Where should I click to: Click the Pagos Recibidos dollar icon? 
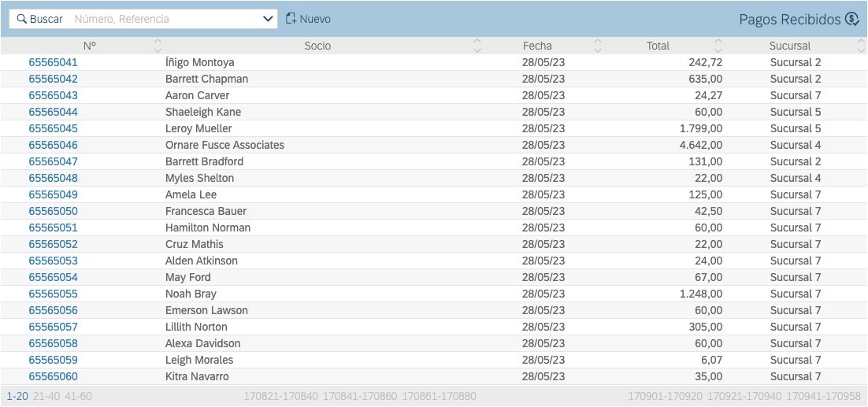[x=851, y=19]
